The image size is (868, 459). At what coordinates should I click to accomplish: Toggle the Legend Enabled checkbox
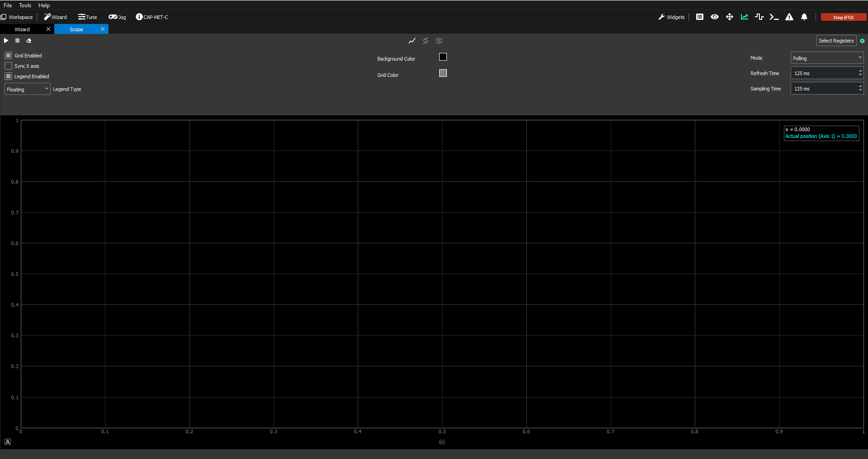pyautogui.click(x=9, y=76)
